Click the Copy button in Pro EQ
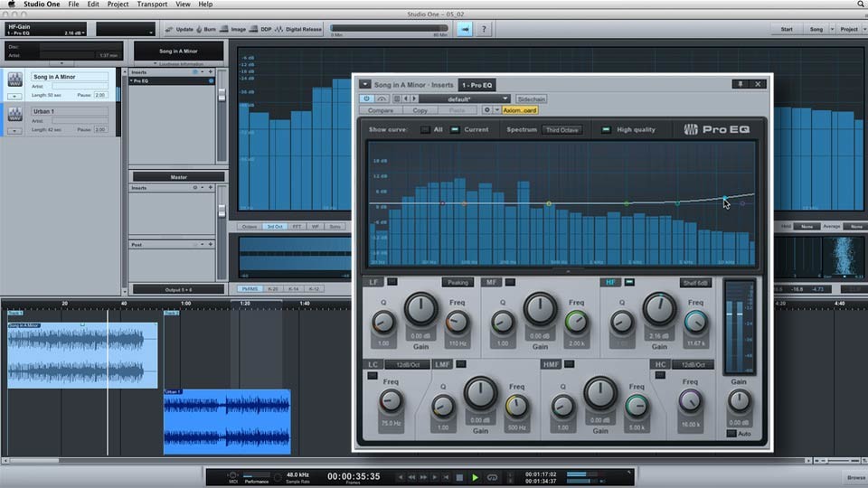This screenshot has height=488, width=868. click(x=420, y=110)
